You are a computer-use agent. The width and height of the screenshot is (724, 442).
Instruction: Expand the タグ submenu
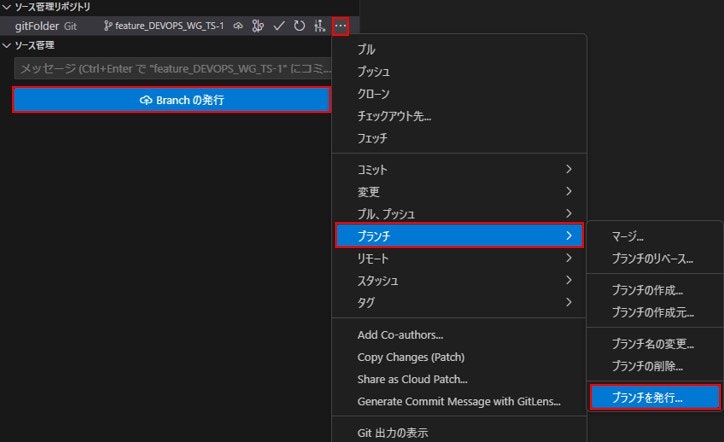459,303
